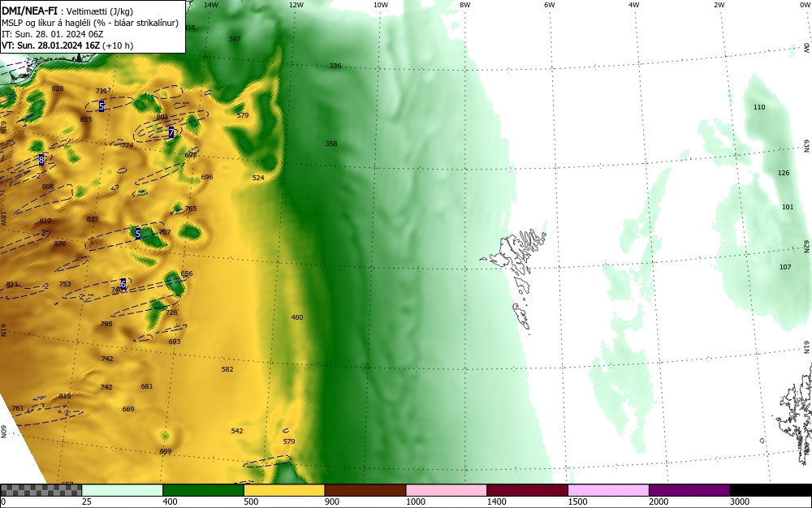
Task: Click the CAPE value '699'
Action: (x=165, y=451)
